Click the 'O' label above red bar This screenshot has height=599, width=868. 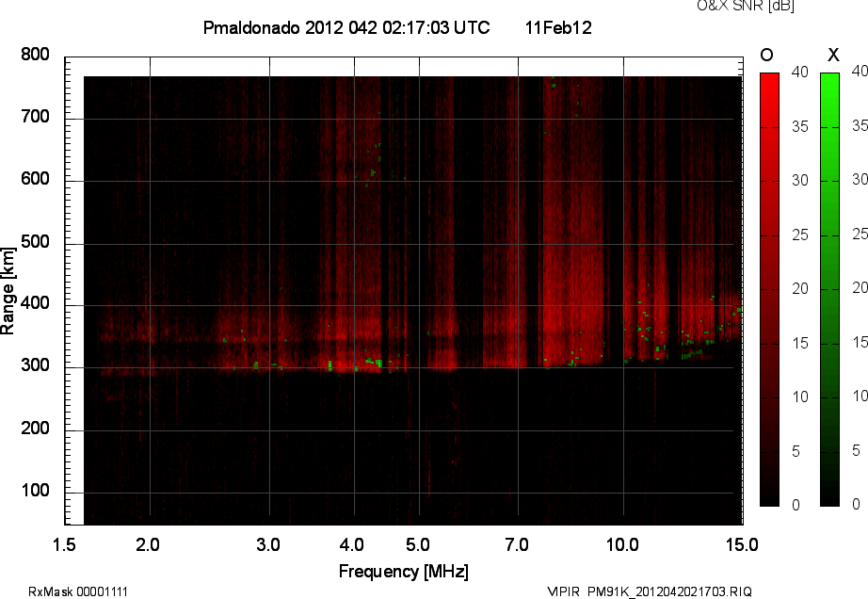pyautogui.click(x=767, y=56)
